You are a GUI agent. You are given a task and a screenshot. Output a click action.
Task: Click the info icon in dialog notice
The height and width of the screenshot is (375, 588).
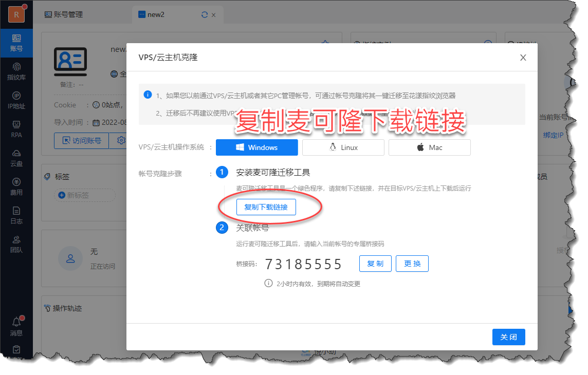point(148,95)
